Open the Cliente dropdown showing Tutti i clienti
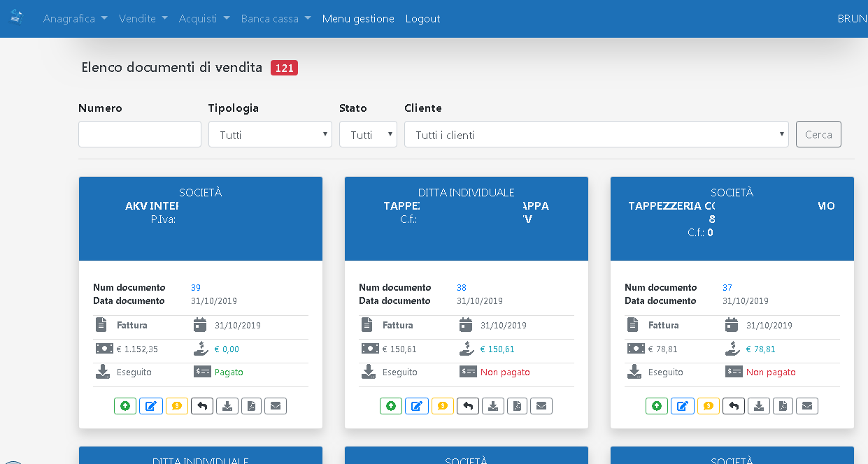The height and width of the screenshot is (464, 868). tap(597, 134)
